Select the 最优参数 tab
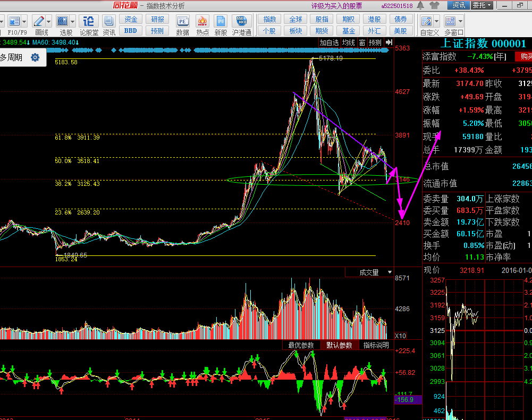Viewport: 532px width, 420px height. (301, 345)
